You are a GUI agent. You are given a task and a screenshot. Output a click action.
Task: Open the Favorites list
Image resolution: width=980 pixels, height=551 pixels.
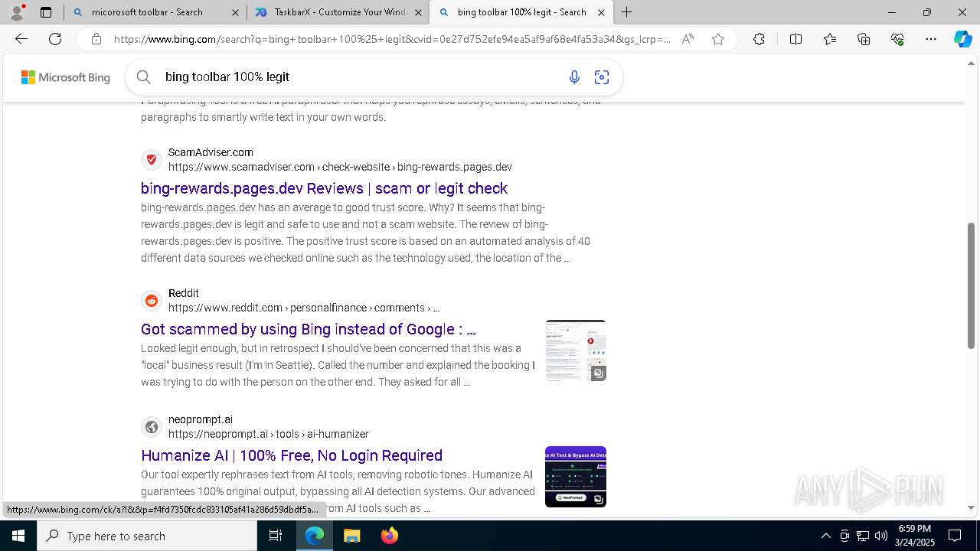[x=830, y=39]
